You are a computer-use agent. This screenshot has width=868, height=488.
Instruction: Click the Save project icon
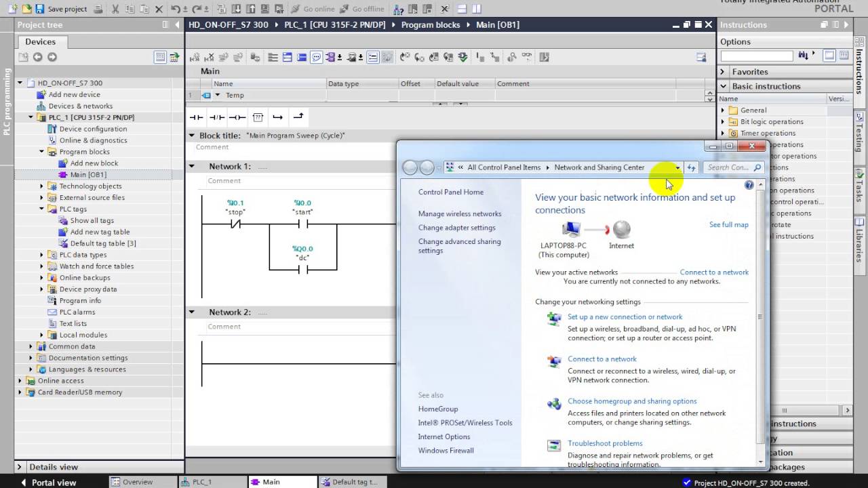40,9
